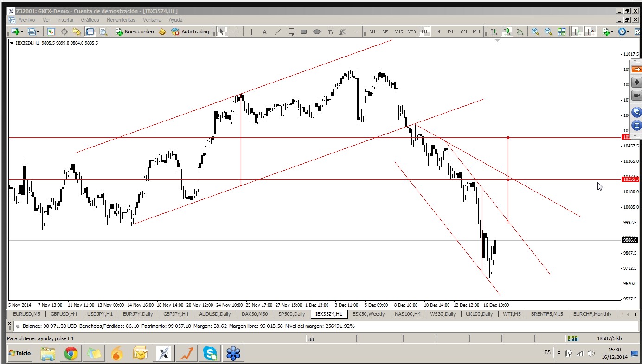Open Google Chrome from the taskbar

tap(71, 354)
